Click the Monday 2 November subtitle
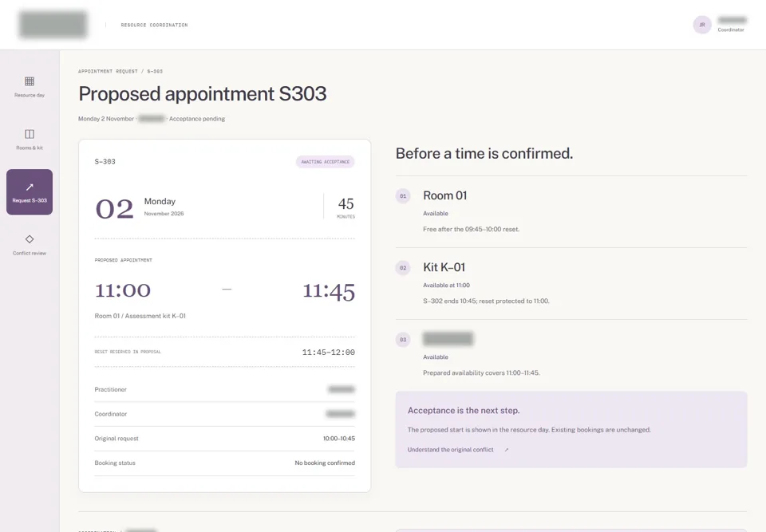The height and width of the screenshot is (532, 766). pos(106,119)
